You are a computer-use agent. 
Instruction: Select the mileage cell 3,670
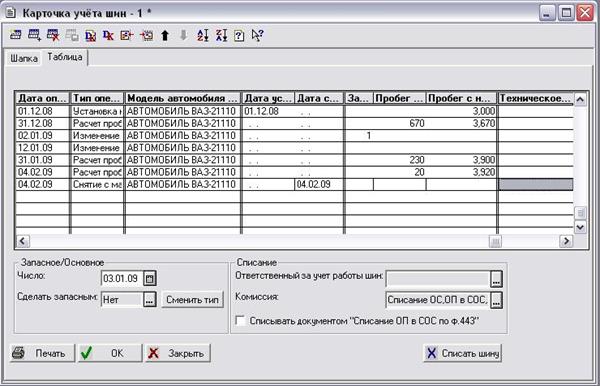[x=461, y=124]
